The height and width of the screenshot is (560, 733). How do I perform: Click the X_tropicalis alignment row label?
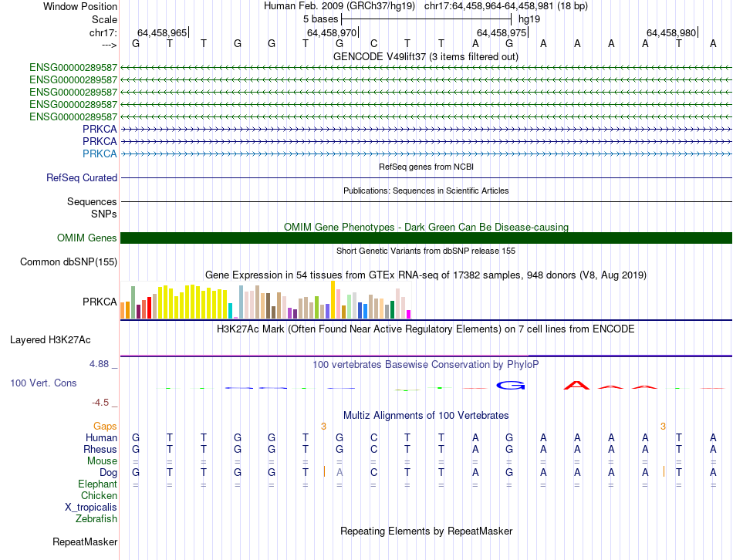coord(91,508)
